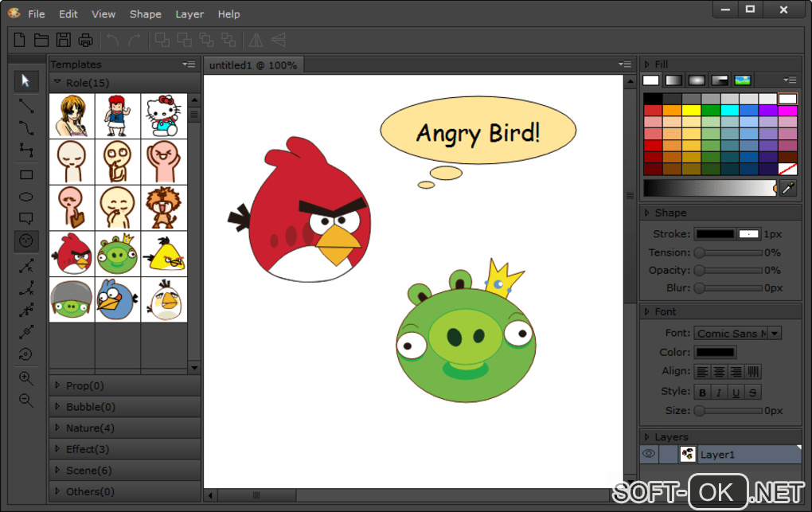
Task: Set text alignment to left
Action: point(702,372)
